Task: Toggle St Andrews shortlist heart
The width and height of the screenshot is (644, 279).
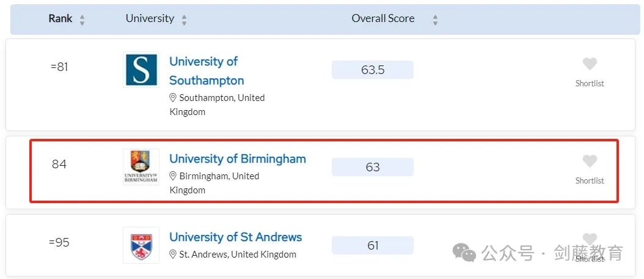Action: [590, 239]
